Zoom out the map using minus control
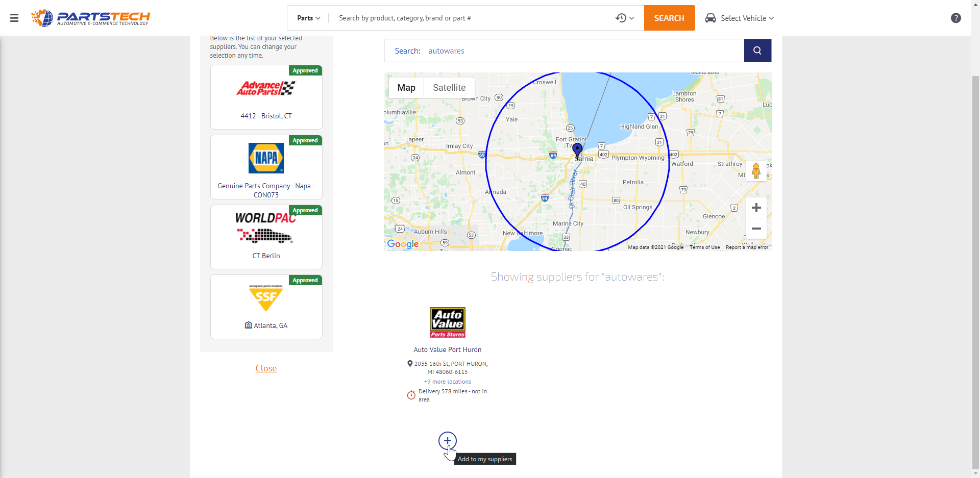 tap(756, 229)
